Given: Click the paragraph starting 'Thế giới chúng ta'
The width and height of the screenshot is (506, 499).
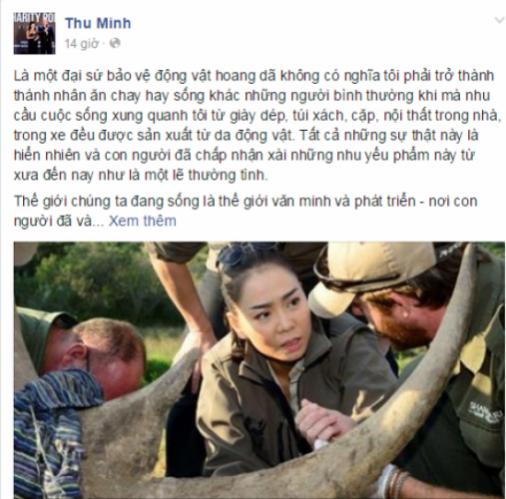Looking at the screenshot, I should tap(246, 211).
